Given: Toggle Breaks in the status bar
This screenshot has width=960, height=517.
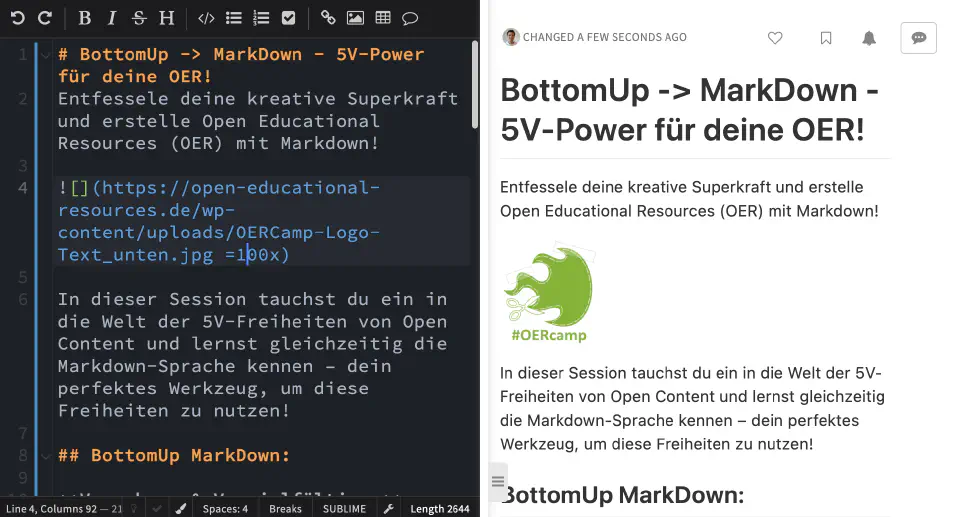Looking at the screenshot, I should pos(285,508).
